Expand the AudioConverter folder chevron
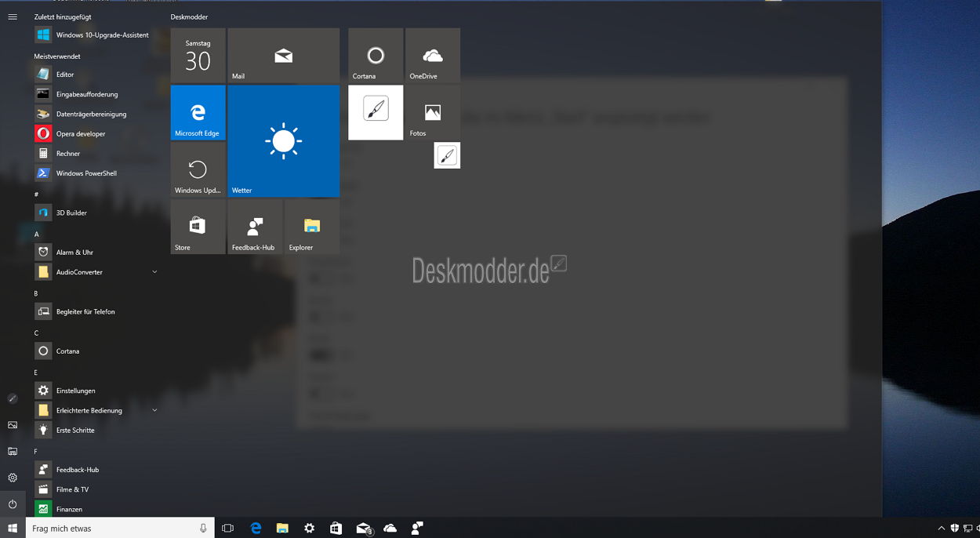980x538 pixels. [154, 272]
